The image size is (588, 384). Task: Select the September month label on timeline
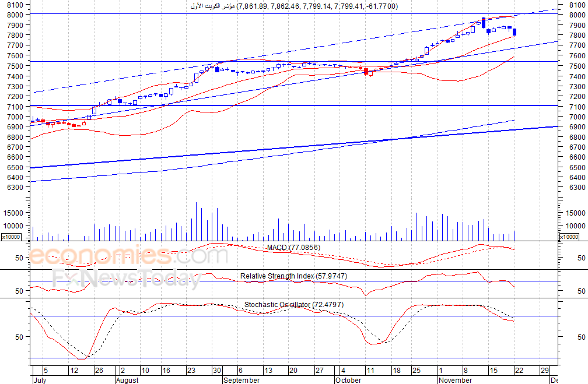(x=242, y=381)
